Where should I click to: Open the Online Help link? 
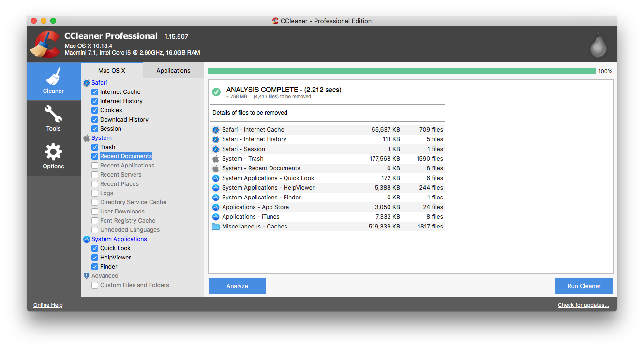pos(48,305)
